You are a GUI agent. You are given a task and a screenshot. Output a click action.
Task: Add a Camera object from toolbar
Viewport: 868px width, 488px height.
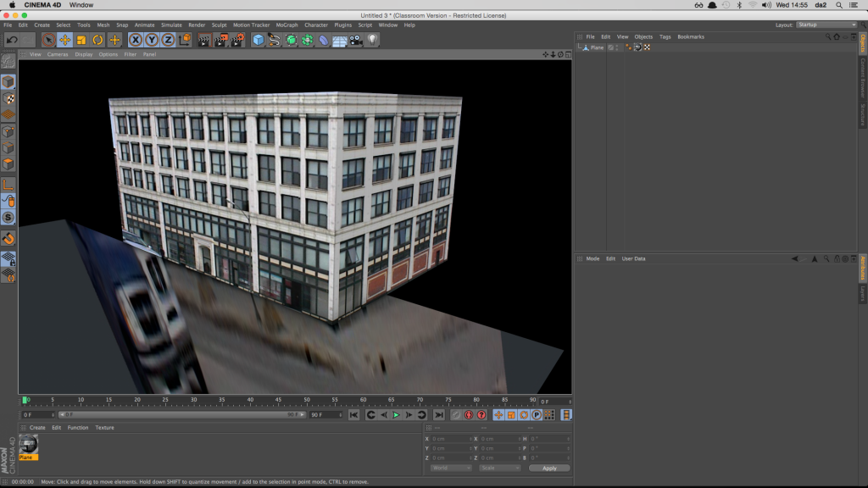(x=356, y=40)
